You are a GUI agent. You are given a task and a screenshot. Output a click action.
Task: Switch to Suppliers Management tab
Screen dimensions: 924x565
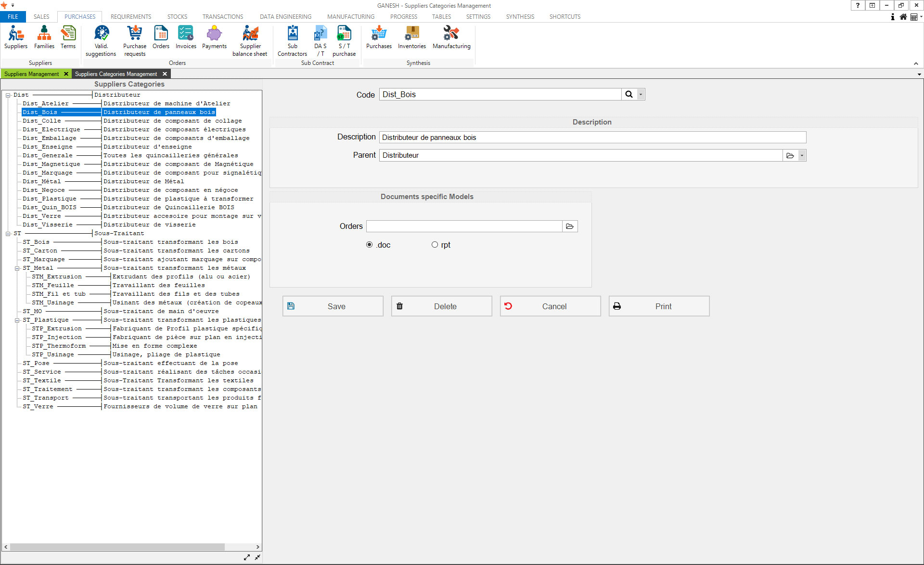(x=32, y=74)
